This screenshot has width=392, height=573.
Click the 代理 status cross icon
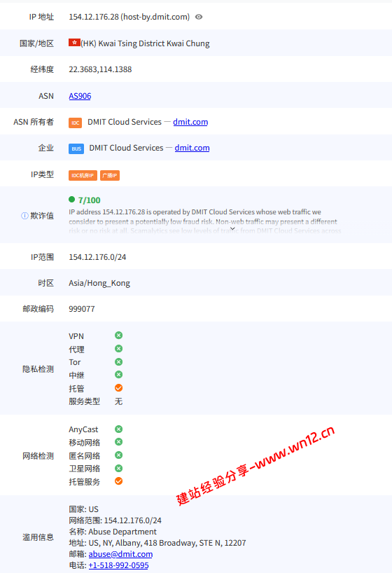click(x=119, y=348)
